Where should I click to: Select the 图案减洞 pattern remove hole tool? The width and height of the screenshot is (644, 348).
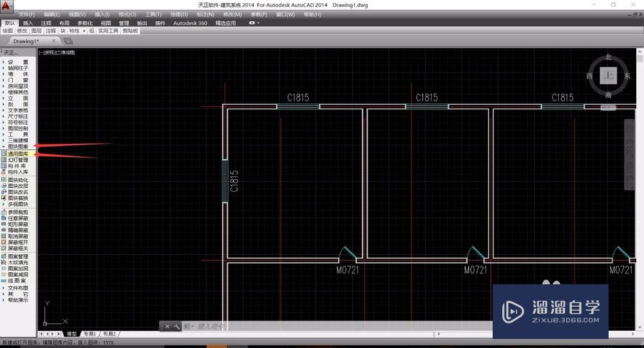tap(17, 275)
